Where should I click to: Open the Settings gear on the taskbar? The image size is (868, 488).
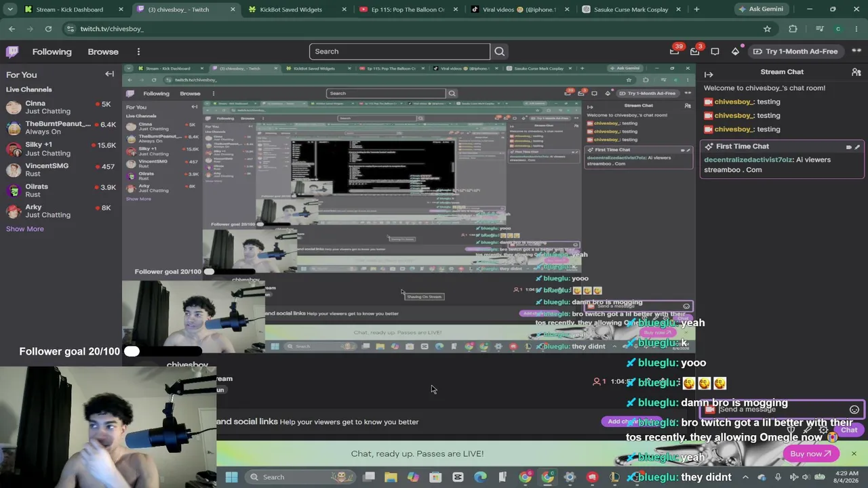click(570, 477)
